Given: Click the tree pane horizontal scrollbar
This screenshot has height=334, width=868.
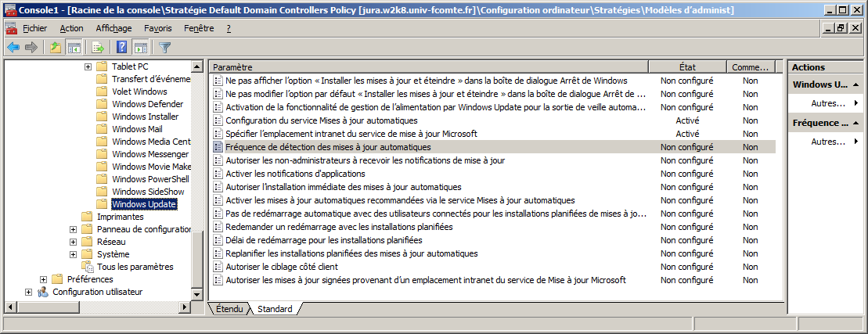Looking at the screenshot, I should 102,307.
